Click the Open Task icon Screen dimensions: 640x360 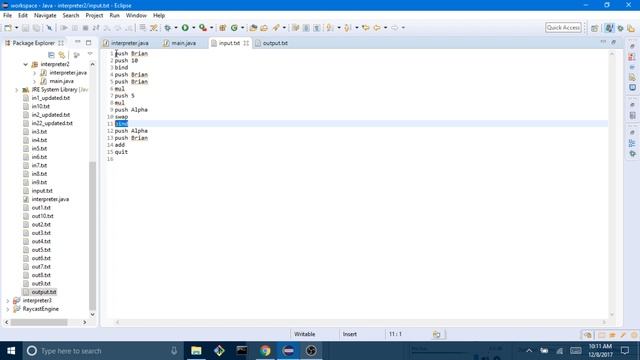(x=264, y=28)
